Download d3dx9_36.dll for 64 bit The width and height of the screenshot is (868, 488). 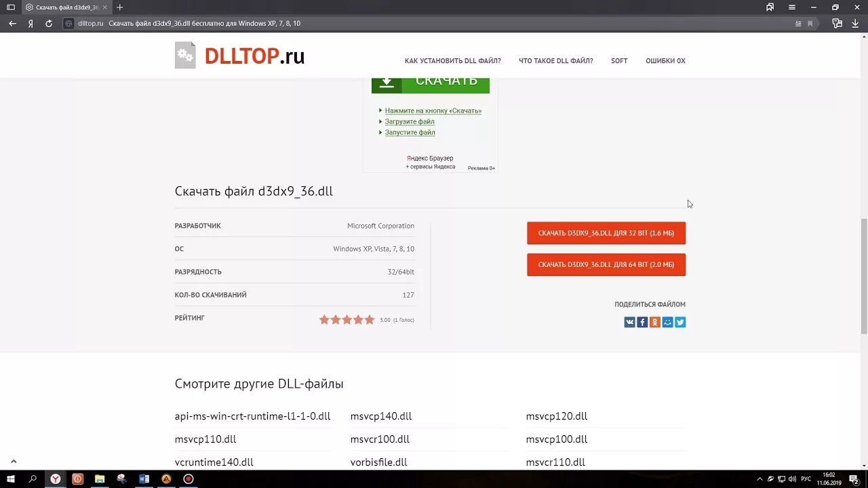[606, 265]
